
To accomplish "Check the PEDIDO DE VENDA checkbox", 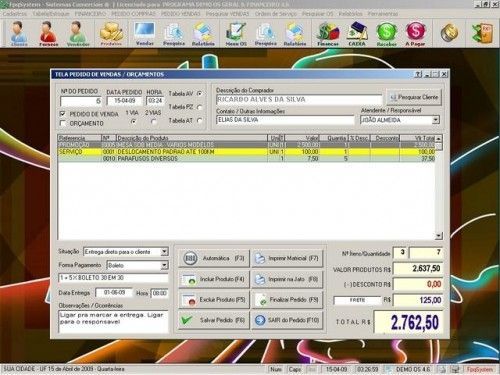I will pyautogui.click(x=62, y=114).
